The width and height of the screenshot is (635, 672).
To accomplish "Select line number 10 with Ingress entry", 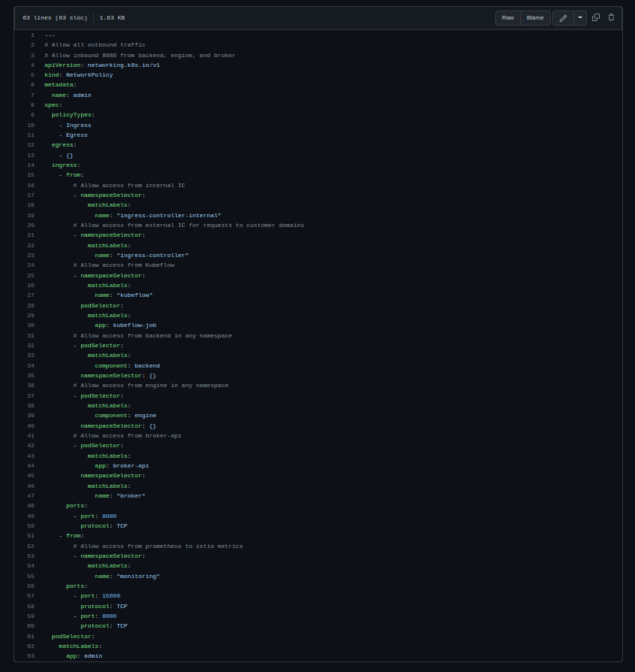I will (x=29, y=125).
